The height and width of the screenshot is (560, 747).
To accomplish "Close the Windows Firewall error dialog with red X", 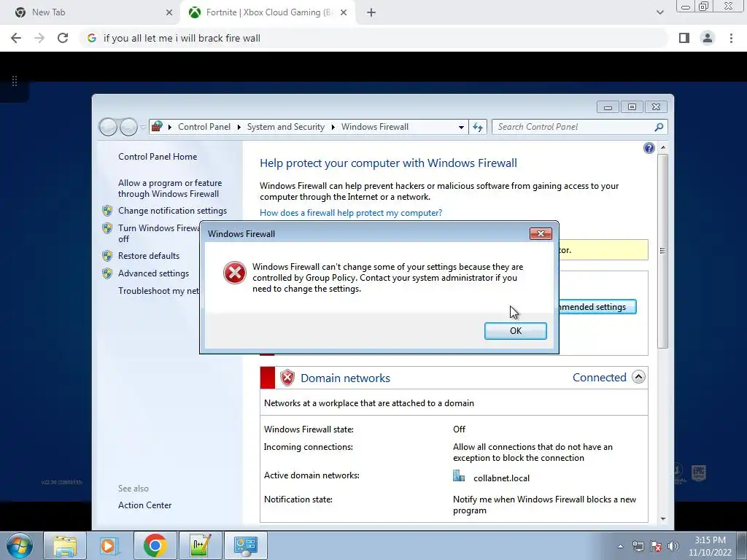I will tap(541, 233).
